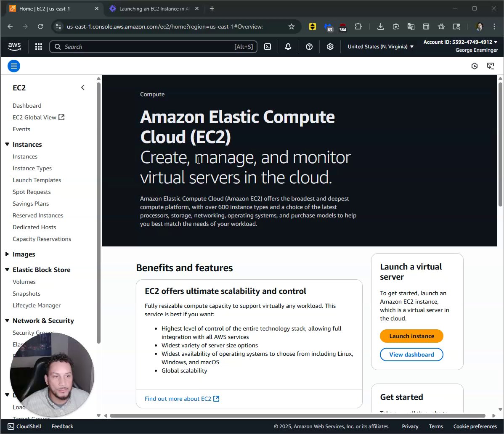Screen dimensions: 504x434
Task: Click the extension icon with badge 364
Action: point(343,27)
